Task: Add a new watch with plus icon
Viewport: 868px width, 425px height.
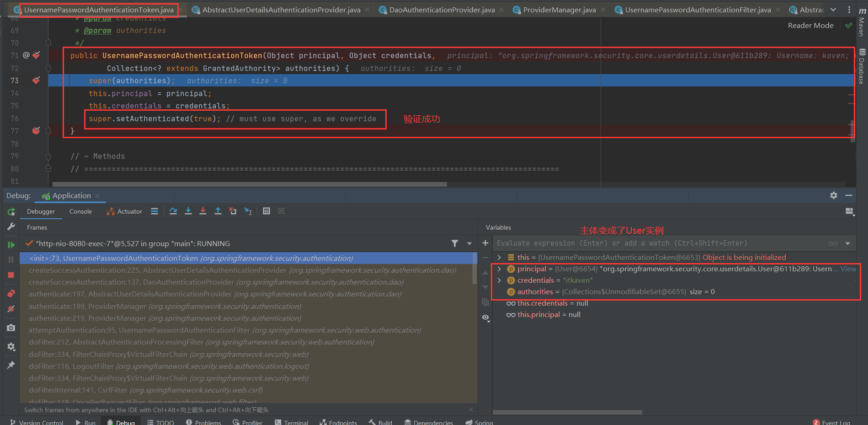Action: 485,243
